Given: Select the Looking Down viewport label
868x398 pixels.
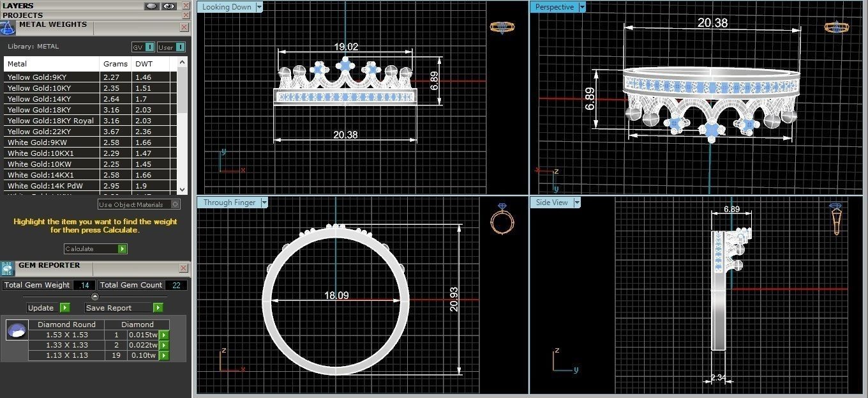Looking at the screenshot, I should [x=226, y=7].
